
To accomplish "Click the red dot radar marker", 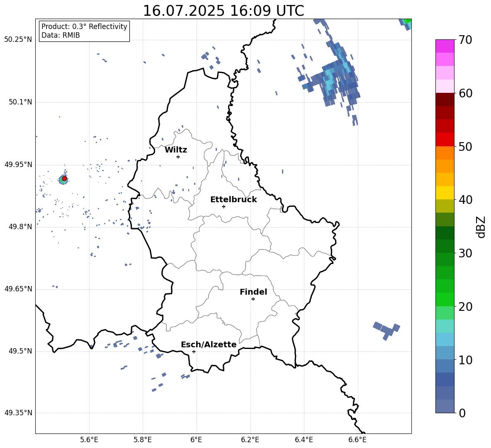I will 64,179.
